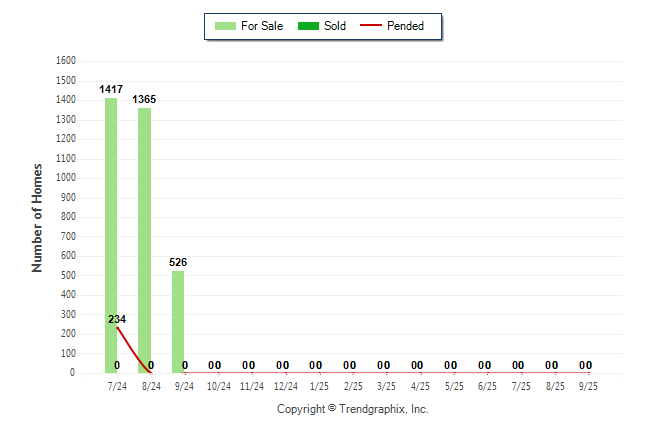Click the 10/24 x-axis label

point(218,385)
